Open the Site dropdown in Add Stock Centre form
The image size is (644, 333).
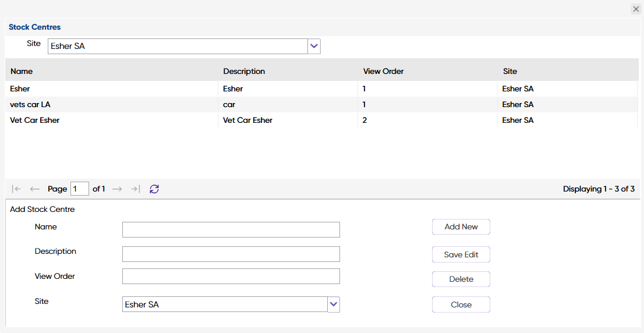(334, 304)
